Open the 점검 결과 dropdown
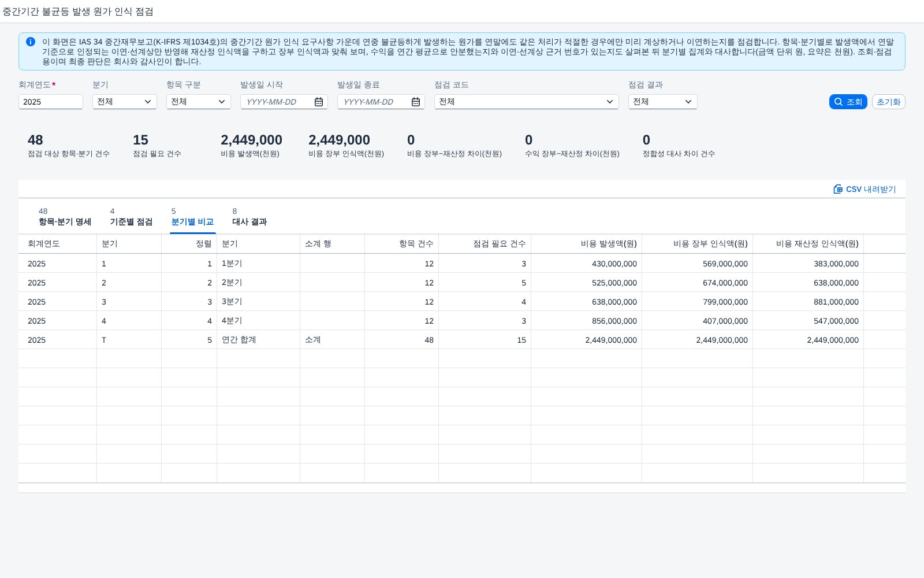The height and width of the screenshot is (578, 924). [x=663, y=102]
